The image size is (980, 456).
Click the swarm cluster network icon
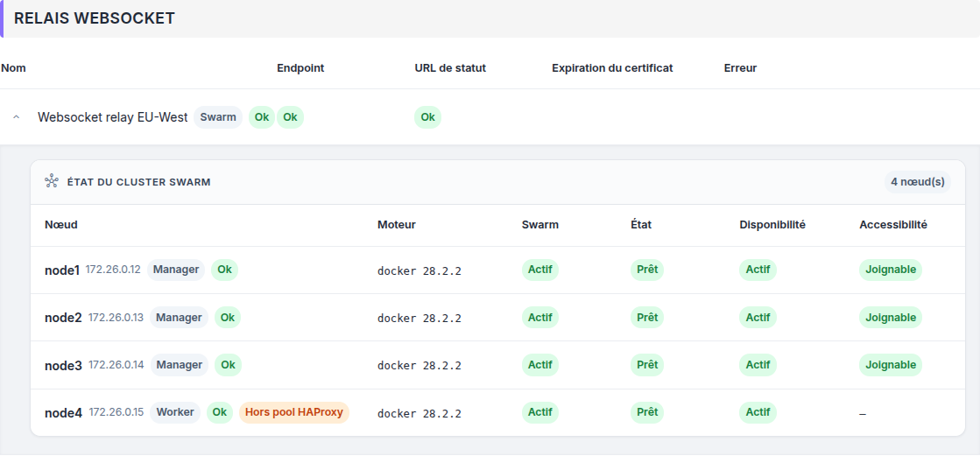point(52,182)
